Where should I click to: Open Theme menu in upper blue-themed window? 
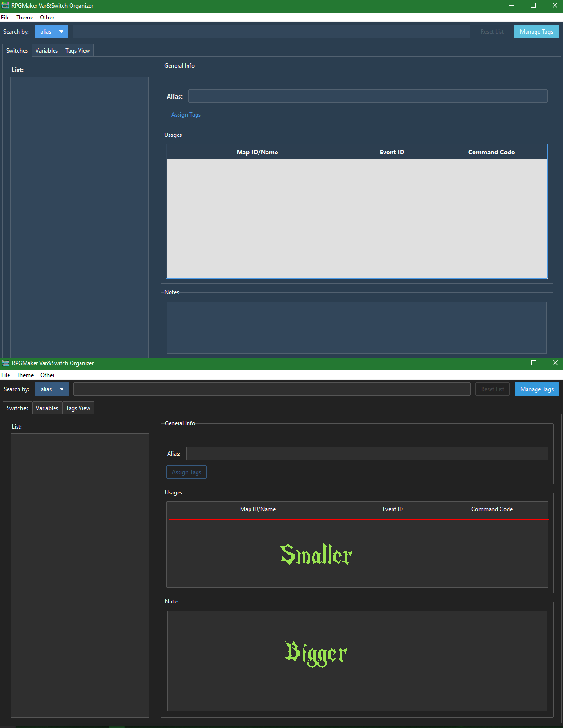[x=25, y=18]
